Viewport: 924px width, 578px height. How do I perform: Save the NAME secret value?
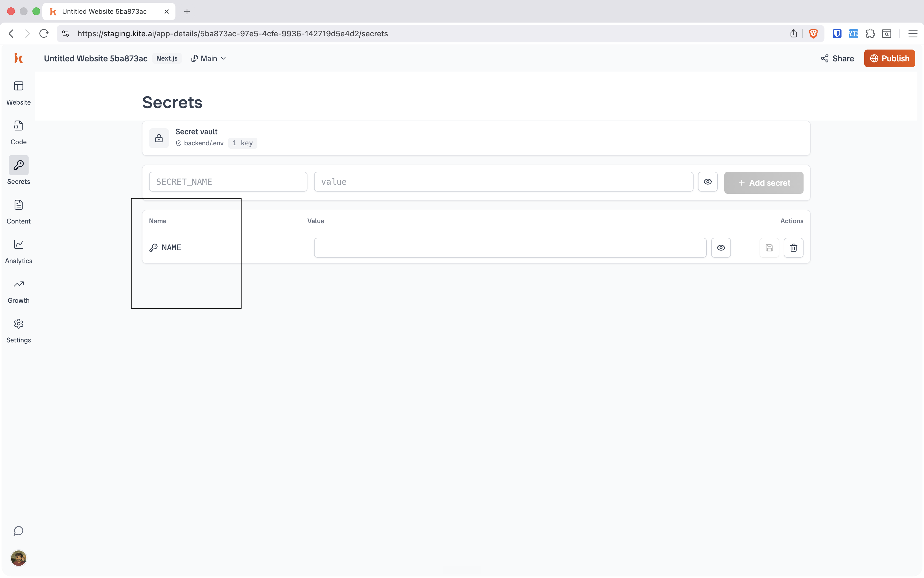[x=769, y=248]
